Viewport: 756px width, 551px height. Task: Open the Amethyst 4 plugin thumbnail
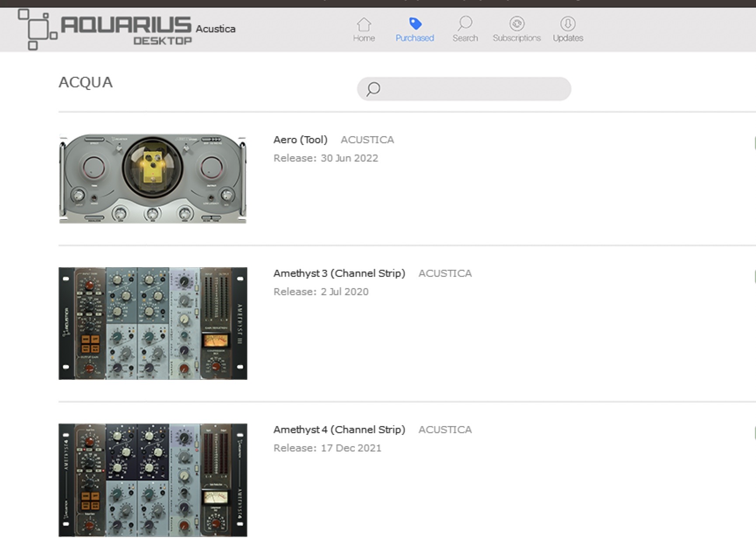tap(153, 480)
